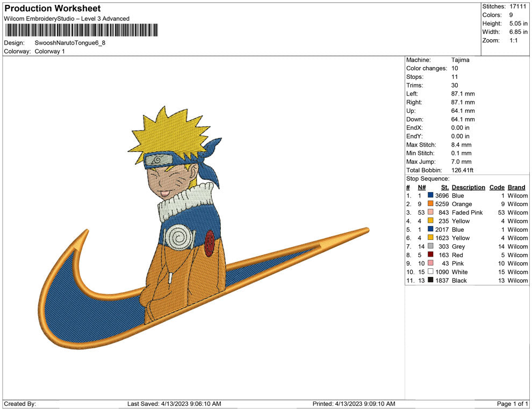The width and height of the screenshot is (532, 409).
Task: Click the Yellow swatch with 235 stitches
Action: point(430,221)
